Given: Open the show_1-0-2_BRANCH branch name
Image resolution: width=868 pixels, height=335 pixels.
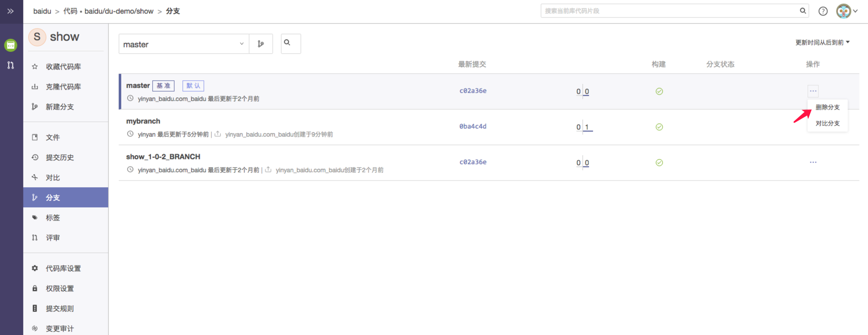Looking at the screenshot, I should pos(163,157).
